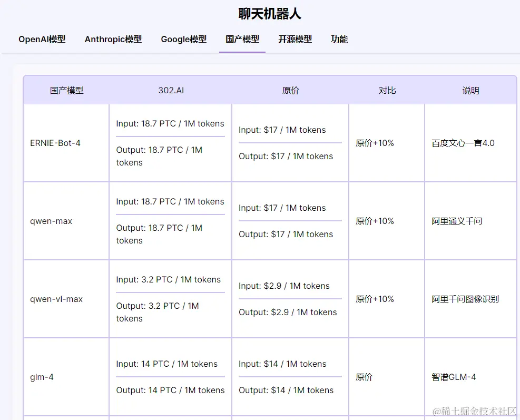Click ERNIE-Bot-4 original Input $17 price
Screen dimensions: 520x420
point(282,130)
